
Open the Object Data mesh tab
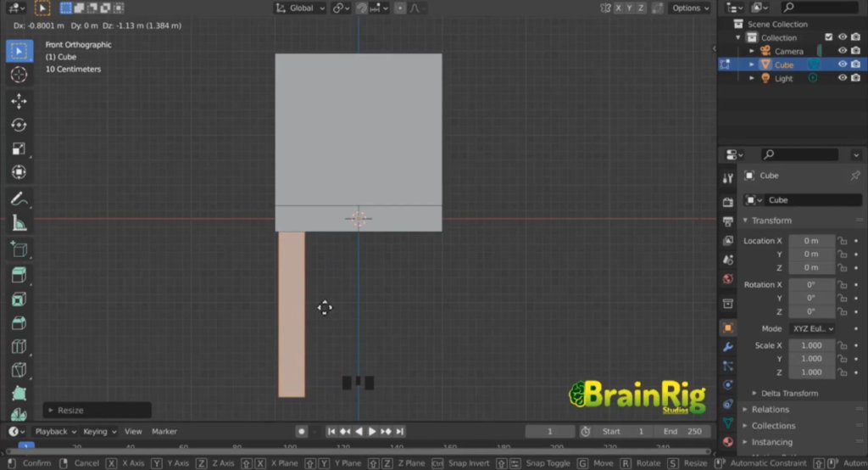(x=728, y=422)
